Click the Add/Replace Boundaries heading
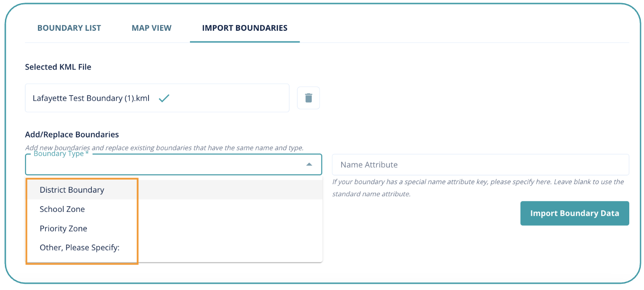Viewport: 644px width, 290px height. point(72,134)
